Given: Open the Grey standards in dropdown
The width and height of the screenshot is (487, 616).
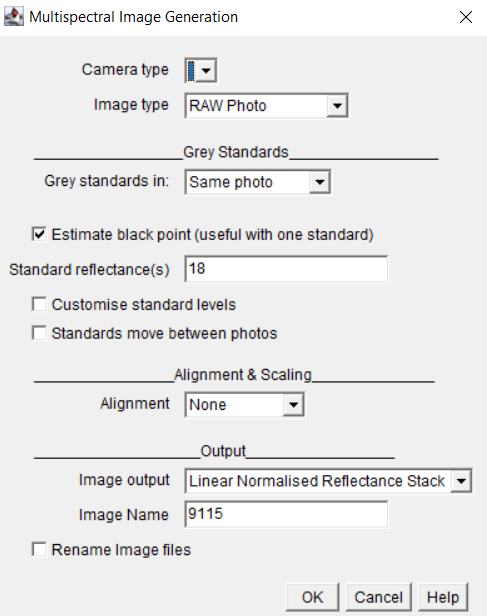Looking at the screenshot, I should point(319,182).
